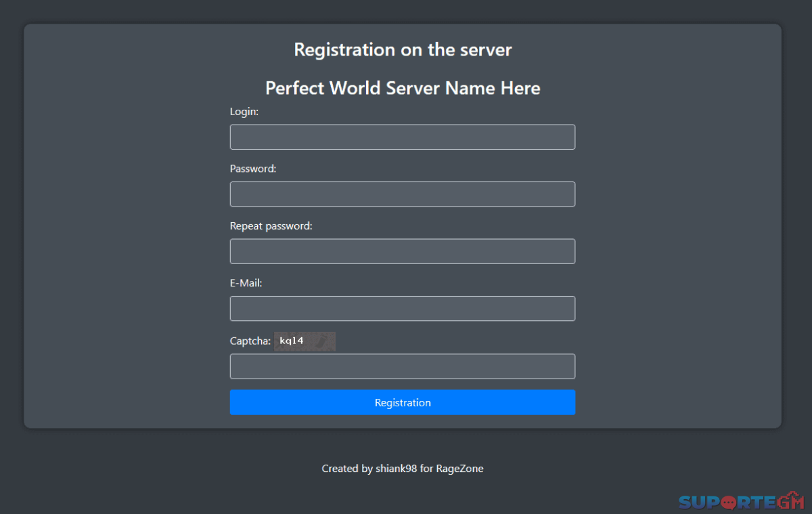Click the 'E-Mail:' label
Screen dimensions: 812x514
click(246, 283)
